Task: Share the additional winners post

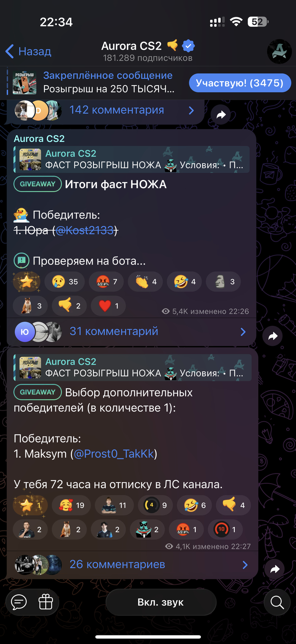Action: 275,569
